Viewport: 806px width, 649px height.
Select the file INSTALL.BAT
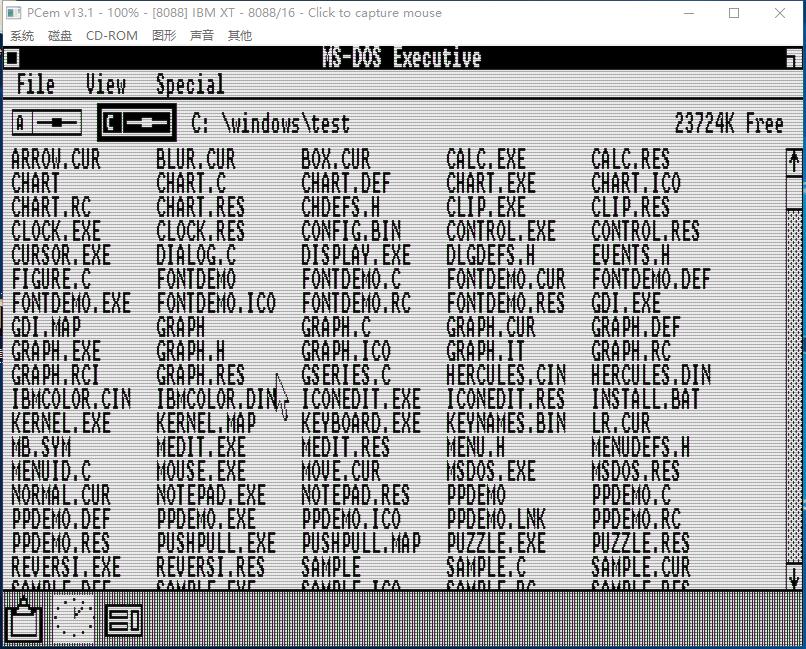pos(646,399)
